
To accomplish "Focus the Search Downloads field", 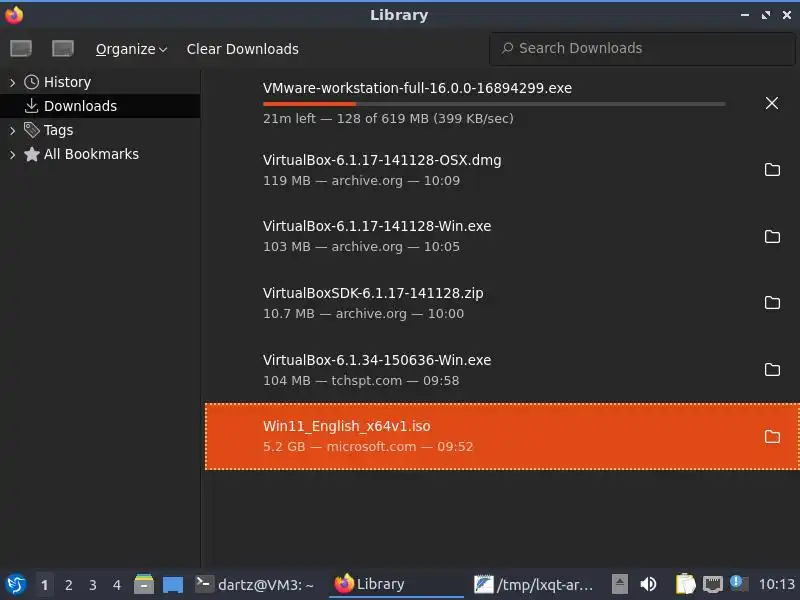I will point(642,48).
